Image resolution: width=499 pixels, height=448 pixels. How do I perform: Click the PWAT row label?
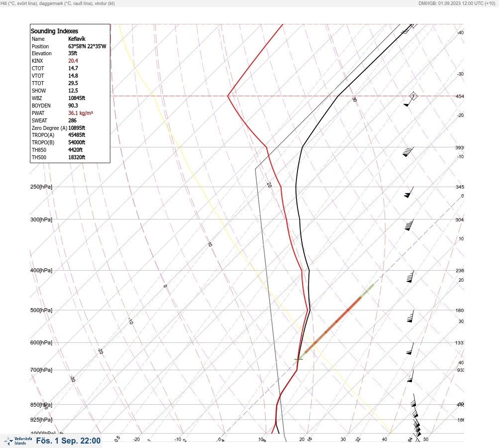coord(38,113)
